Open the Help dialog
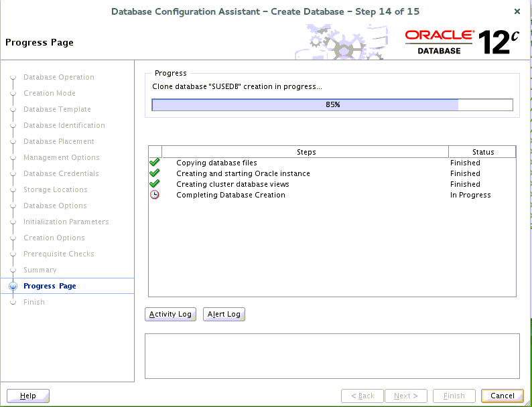 pyautogui.click(x=28, y=396)
